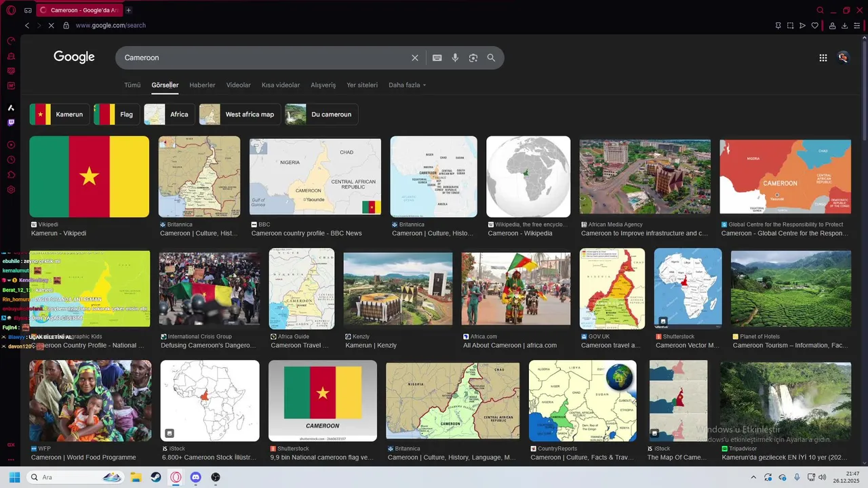
Task: Go to the Google homepage logo
Action: click(74, 57)
